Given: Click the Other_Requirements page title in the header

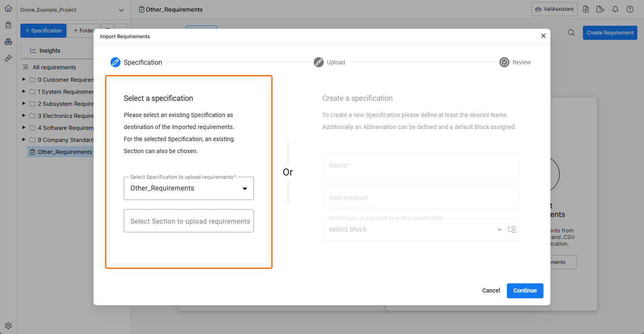Looking at the screenshot, I should pyautogui.click(x=174, y=10).
